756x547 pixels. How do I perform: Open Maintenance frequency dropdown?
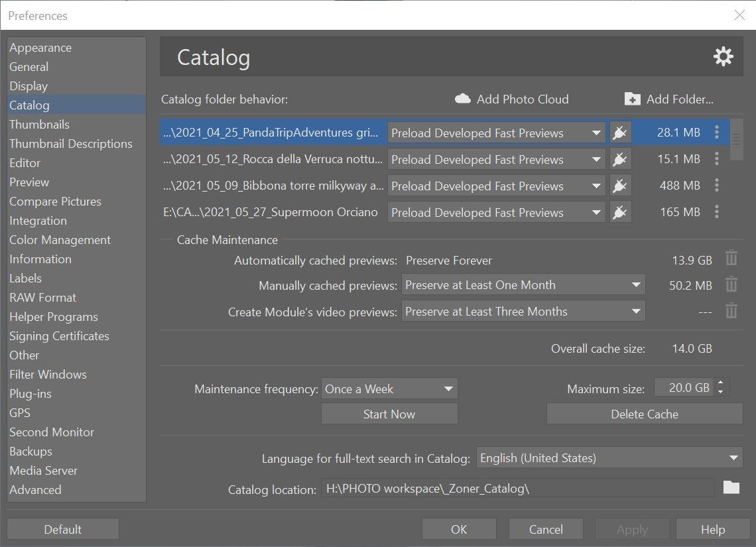[x=389, y=389]
